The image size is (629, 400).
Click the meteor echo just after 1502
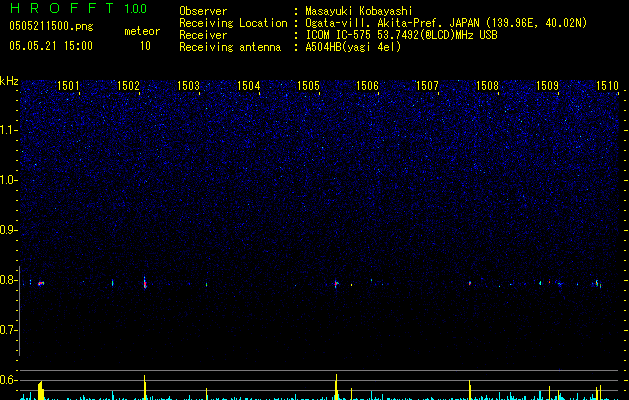[145, 283]
